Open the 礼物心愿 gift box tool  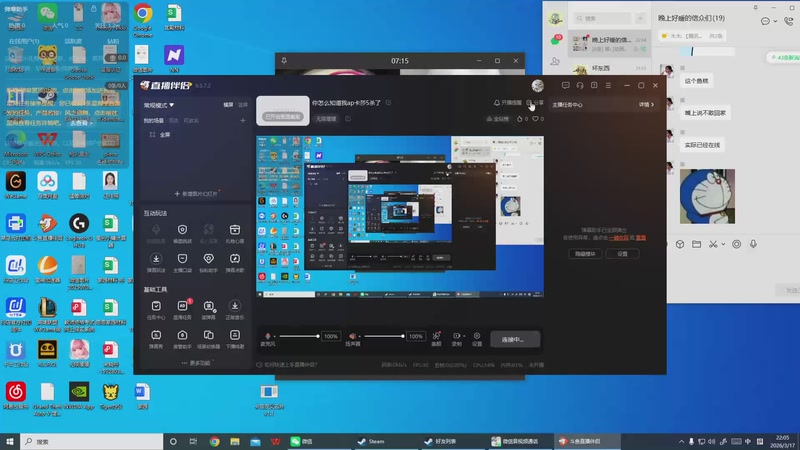tap(235, 230)
